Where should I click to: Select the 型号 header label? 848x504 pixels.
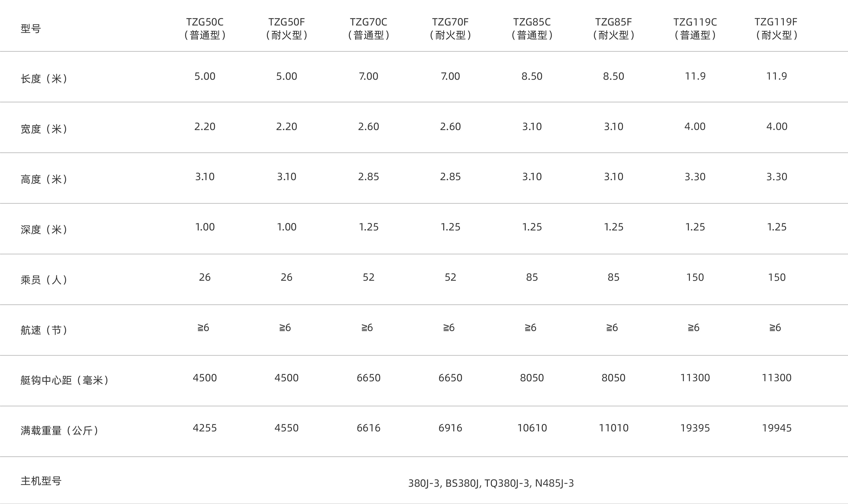coord(31,29)
